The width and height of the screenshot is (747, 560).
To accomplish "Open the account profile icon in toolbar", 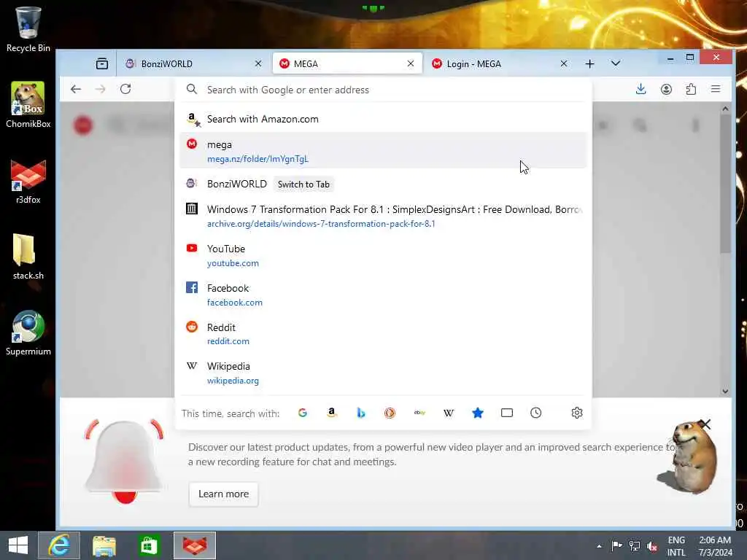I will click(666, 89).
